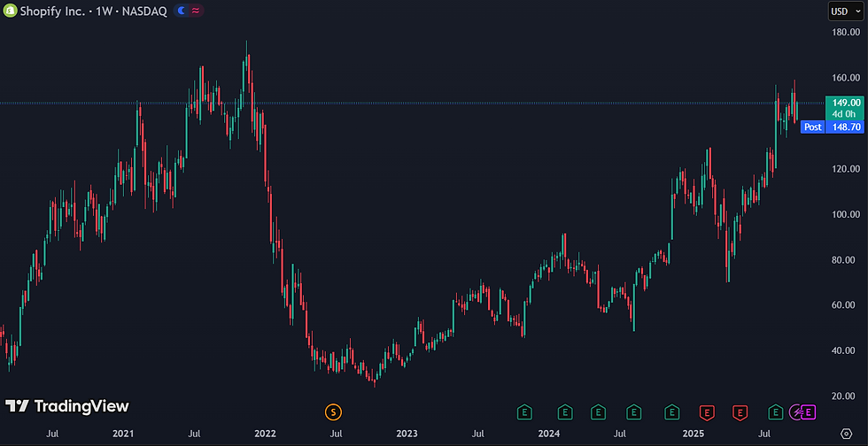Screen dimensions: 868x446
Task: Click the purple lightning bolt event icon
Action: [x=796, y=411]
